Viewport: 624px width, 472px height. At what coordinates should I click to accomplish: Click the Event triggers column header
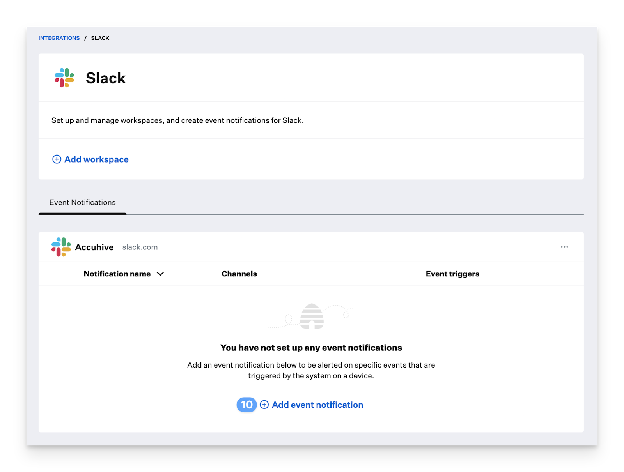pyautogui.click(x=452, y=274)
